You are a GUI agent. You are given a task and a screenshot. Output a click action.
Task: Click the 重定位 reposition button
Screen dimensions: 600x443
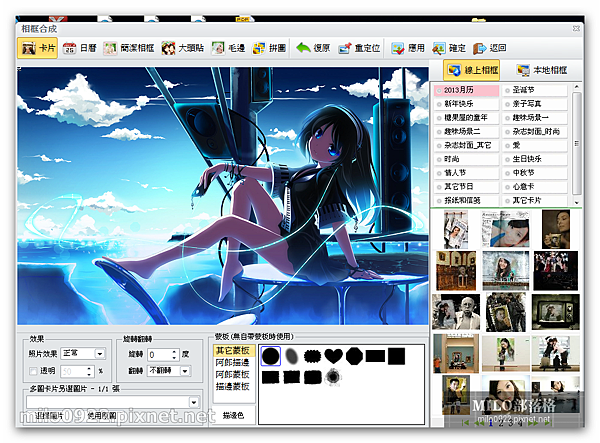tap(359, 48)
